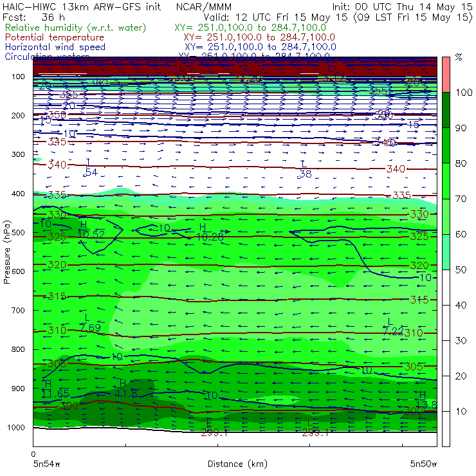This screenshot has height=476, width=476.
Task: Click the 'L 7.69' wind minimum label
Action: click(90, 323)
